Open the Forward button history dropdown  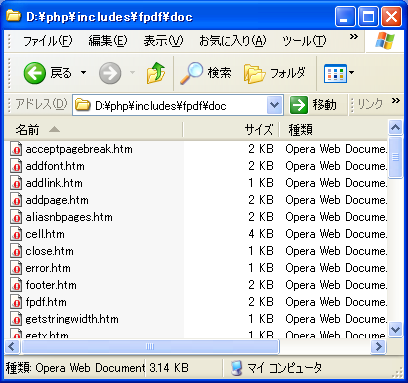click(132, 72)
